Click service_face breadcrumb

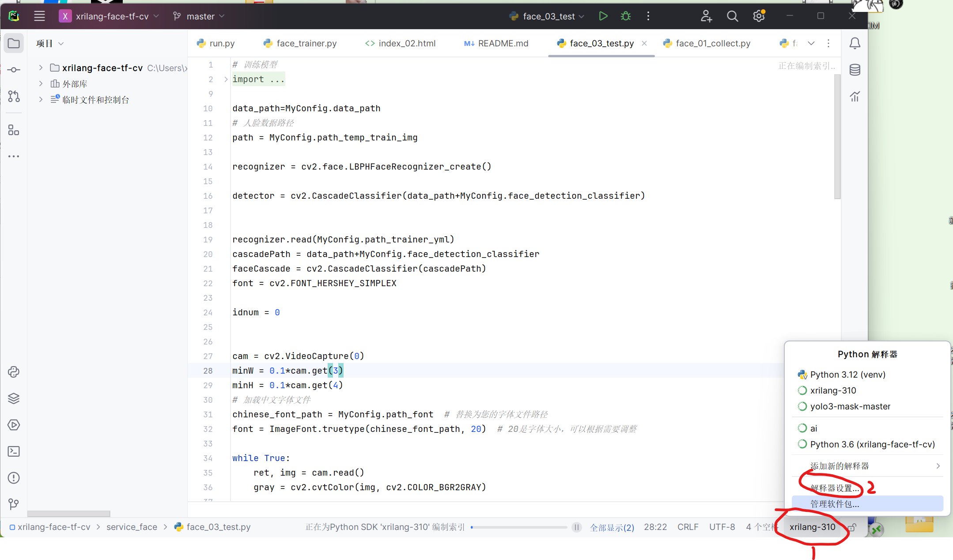coord(132,527)
